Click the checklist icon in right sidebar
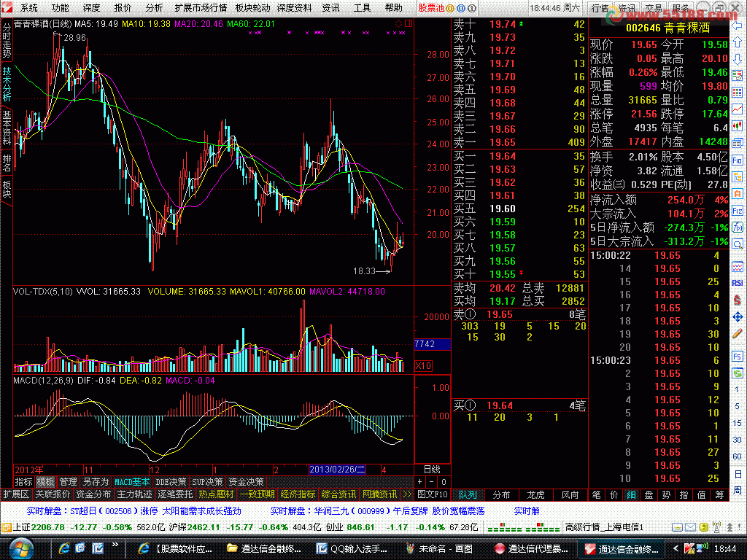The height and width of the screenshot is (560, 747). click(x=738, y=76)
